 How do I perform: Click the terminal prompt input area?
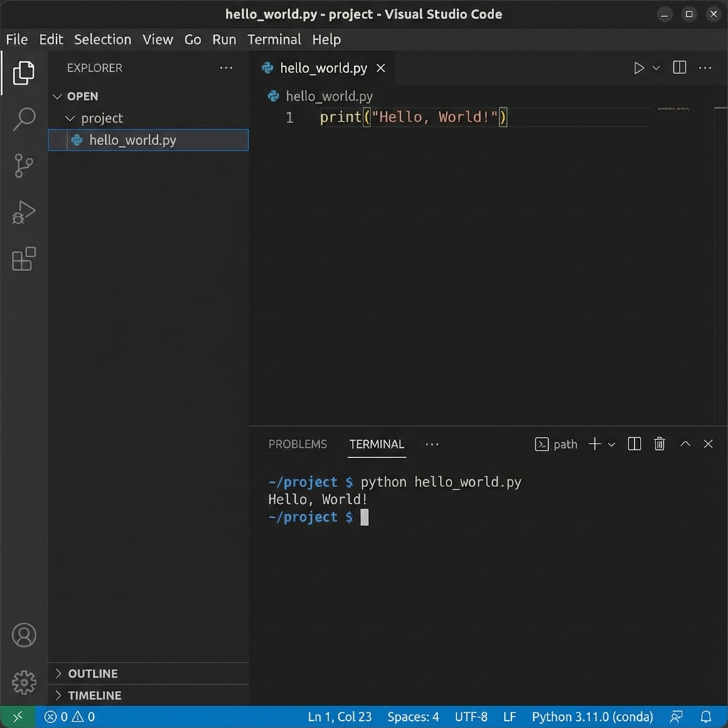365,518
